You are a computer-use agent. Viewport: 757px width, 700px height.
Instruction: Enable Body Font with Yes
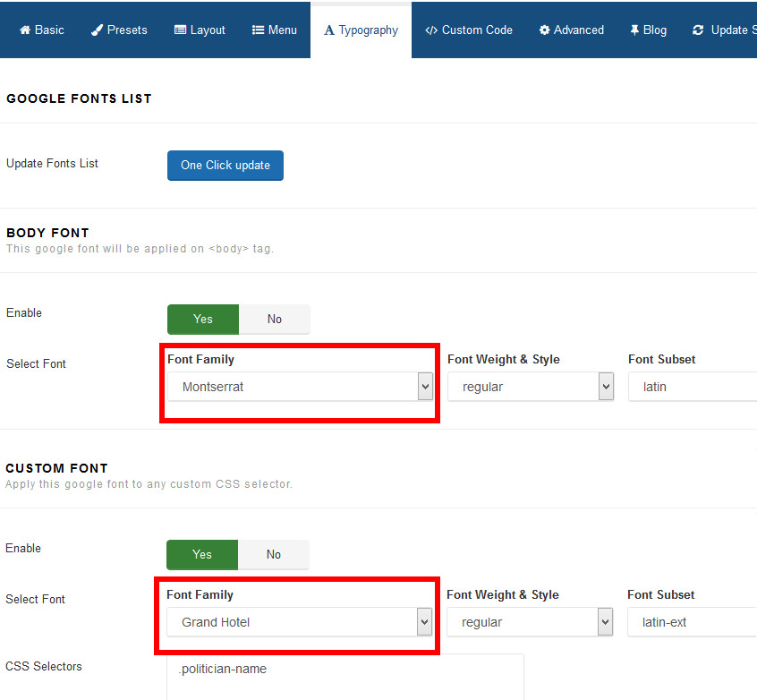coord(203,319)
